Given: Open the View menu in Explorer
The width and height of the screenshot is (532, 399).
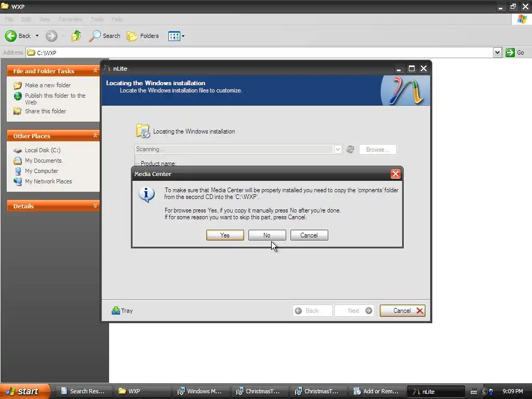Looking at the screenshot, I should coord(45,19).
